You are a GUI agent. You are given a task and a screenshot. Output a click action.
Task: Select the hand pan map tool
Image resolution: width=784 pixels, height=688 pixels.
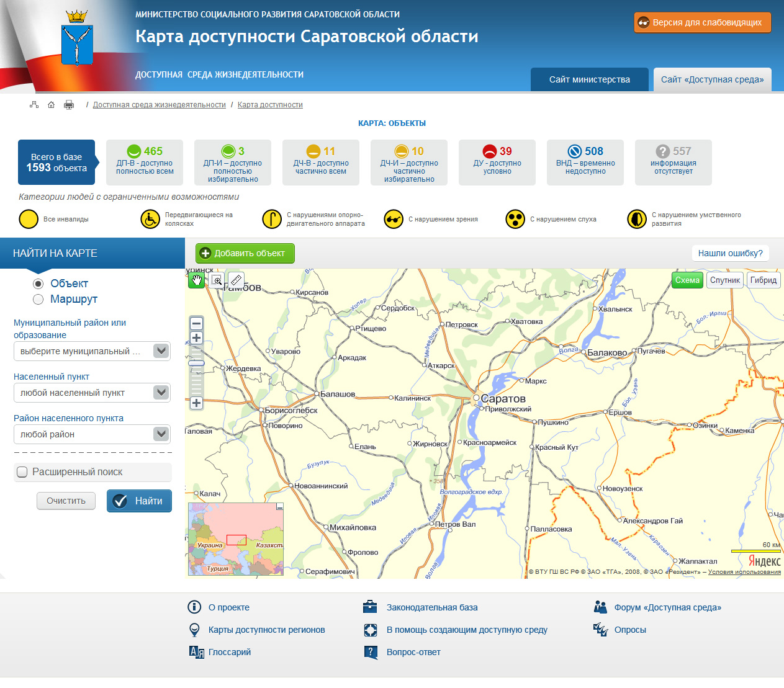(x=197, y=280)
